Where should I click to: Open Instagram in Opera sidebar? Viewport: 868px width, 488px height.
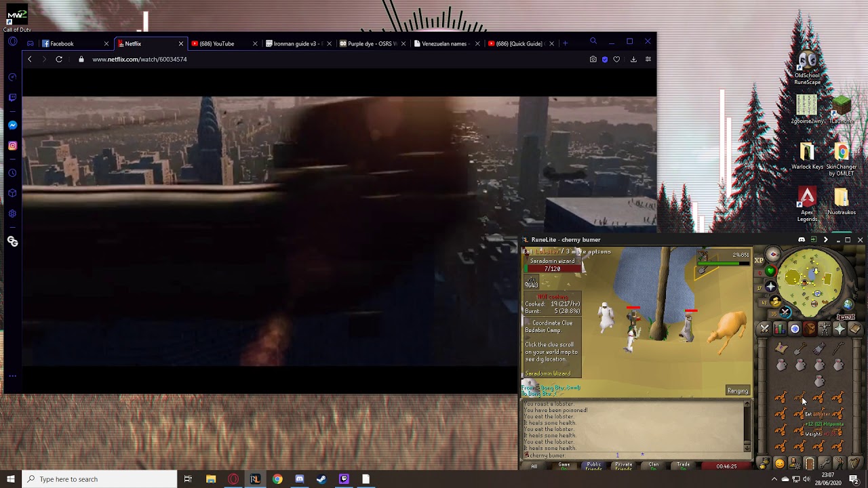12,146
